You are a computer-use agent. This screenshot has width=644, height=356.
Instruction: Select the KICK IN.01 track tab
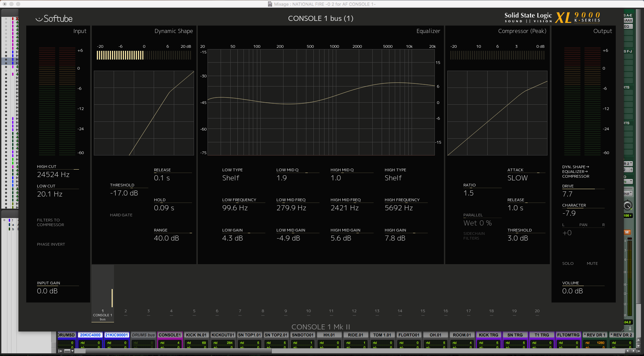[x=197, y=335]
